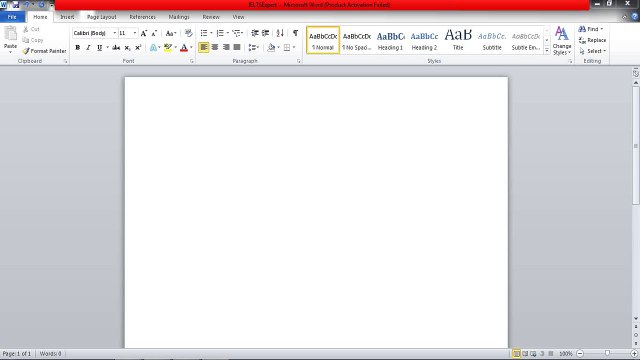Open the Paragraph dialog launcher

click(x=299, y=61)
